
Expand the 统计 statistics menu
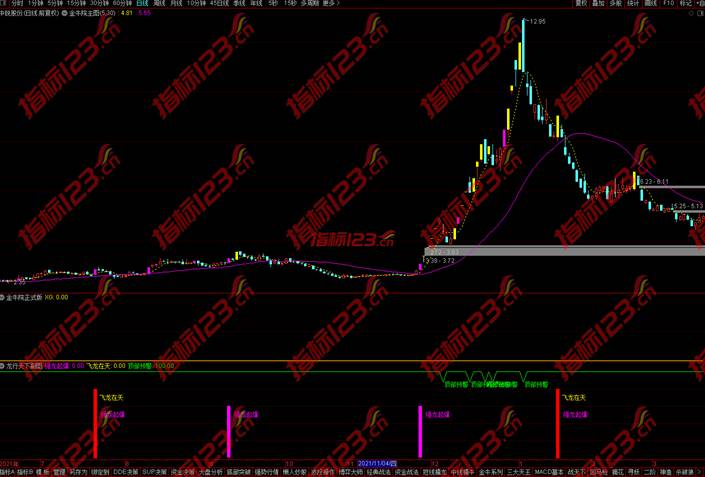[633, 4]
